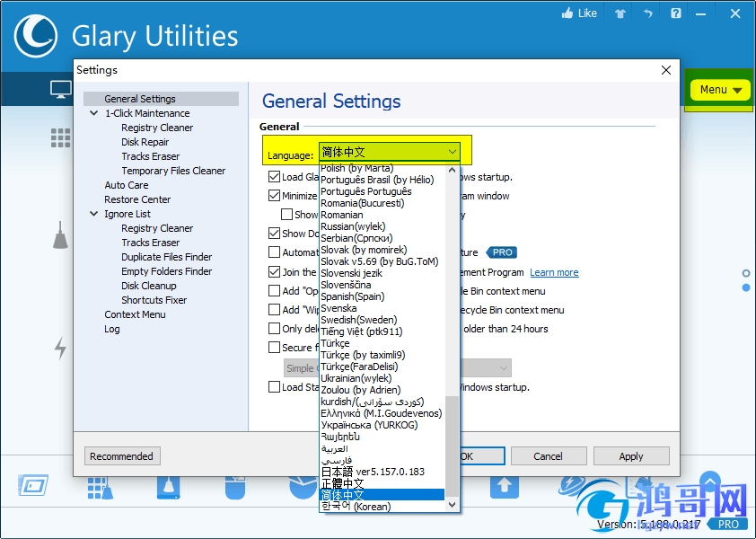Viewport: 756px width, 539px height.
Task: Click the Glary Utilities crescent logo
Action: 36,36
